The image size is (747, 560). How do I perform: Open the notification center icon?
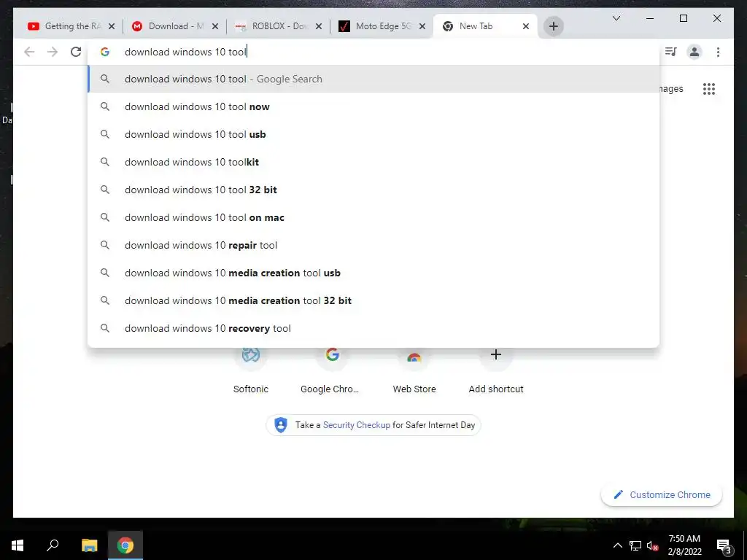pyautogui.click(x=724, y=545)
